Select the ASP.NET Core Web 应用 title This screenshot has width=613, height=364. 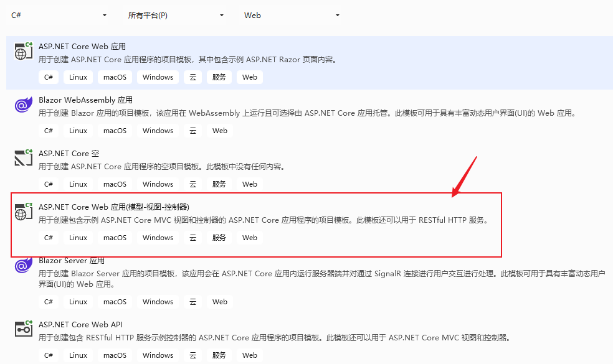pos(82,47)
